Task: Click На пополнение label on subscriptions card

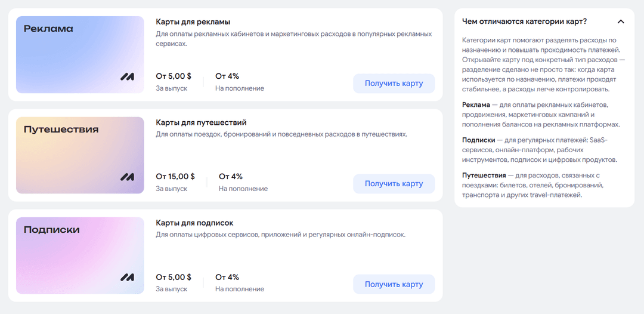Action: (240, 289)
